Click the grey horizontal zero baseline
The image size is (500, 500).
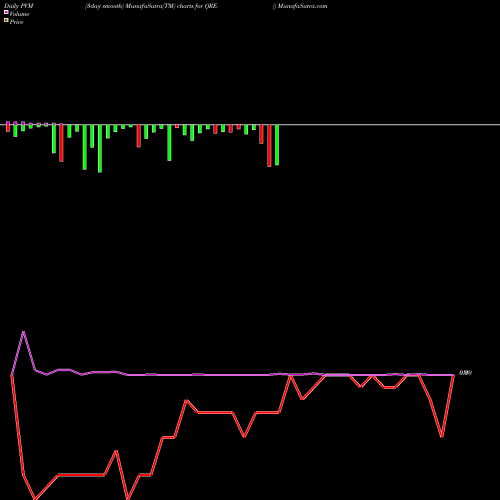[x=250, y=125]
